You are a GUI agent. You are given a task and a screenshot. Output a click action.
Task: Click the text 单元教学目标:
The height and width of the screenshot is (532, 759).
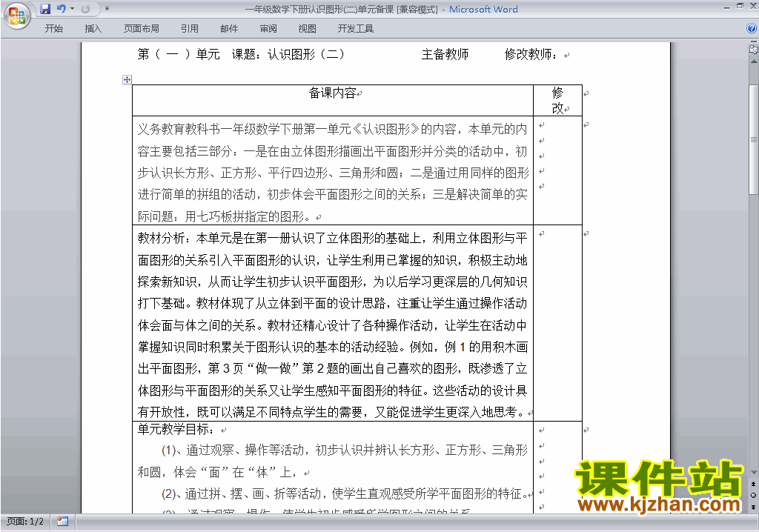tap(175, 429)
